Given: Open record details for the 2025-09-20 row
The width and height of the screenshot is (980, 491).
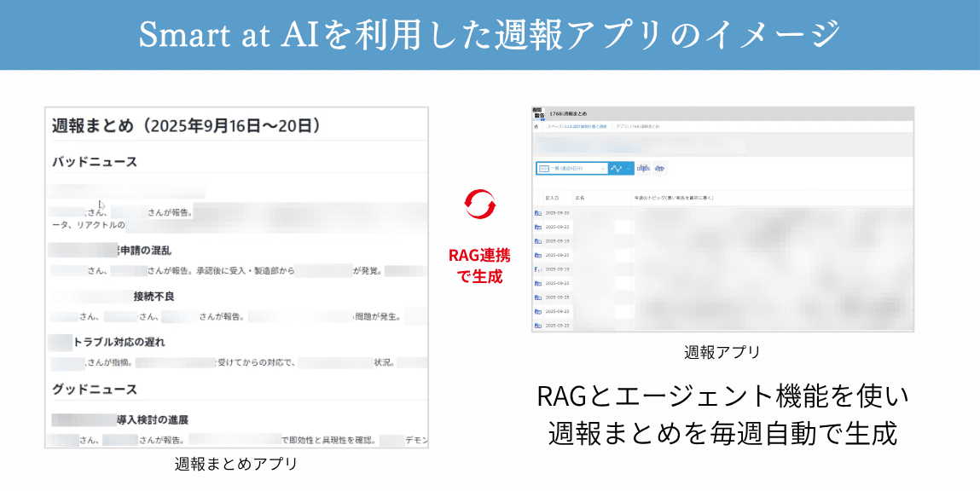Looking at the screenshot, I should pos(537,213).
